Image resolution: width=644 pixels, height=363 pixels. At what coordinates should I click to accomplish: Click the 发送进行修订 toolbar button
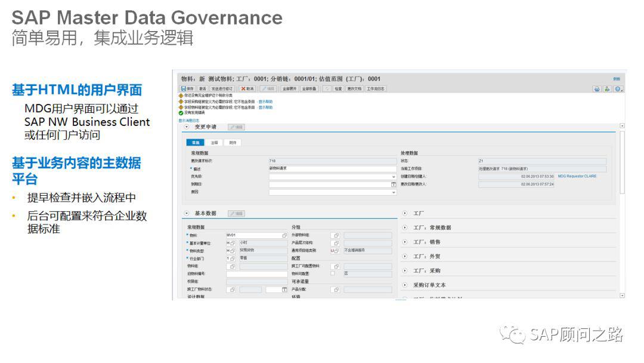(x=222, y=89)
